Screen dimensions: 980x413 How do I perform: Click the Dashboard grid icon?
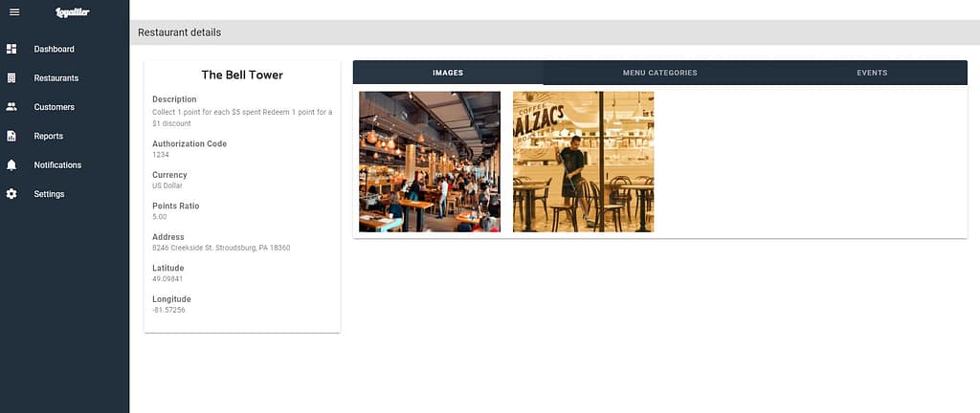(11, 49)
